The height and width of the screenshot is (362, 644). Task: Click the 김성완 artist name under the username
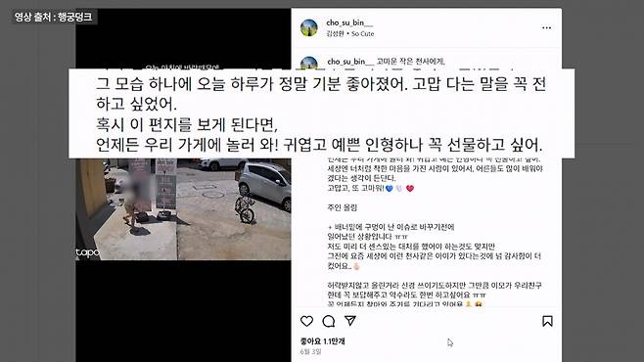[335, 33]
